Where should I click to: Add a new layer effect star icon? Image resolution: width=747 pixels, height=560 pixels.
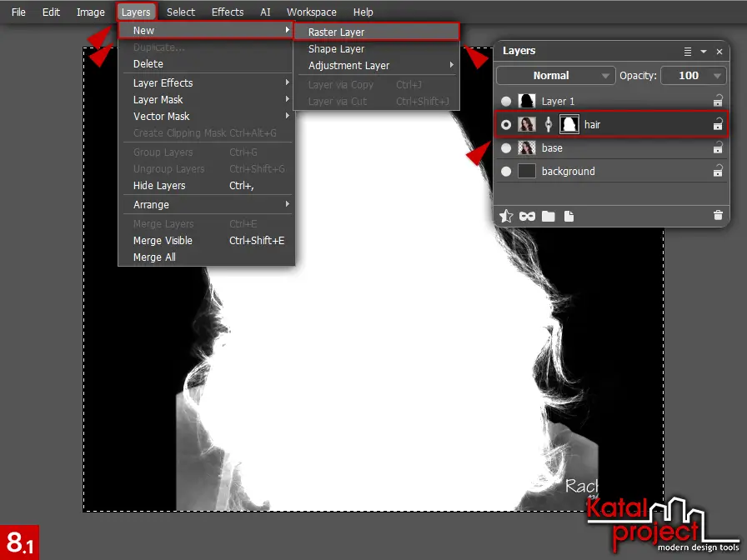pos(507,217)
